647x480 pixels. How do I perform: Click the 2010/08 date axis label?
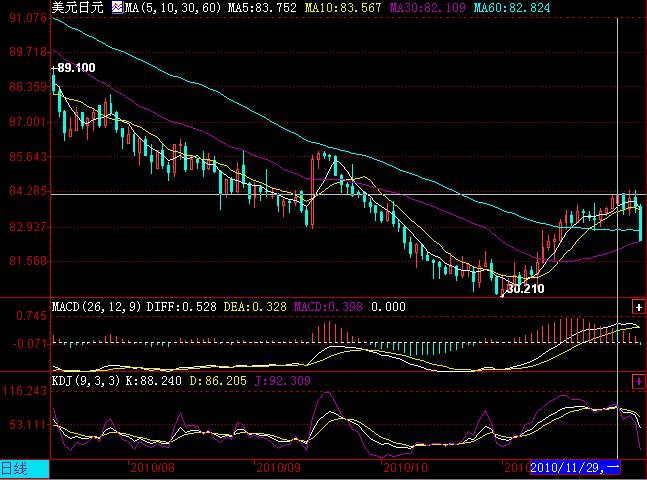coord(152,468)
